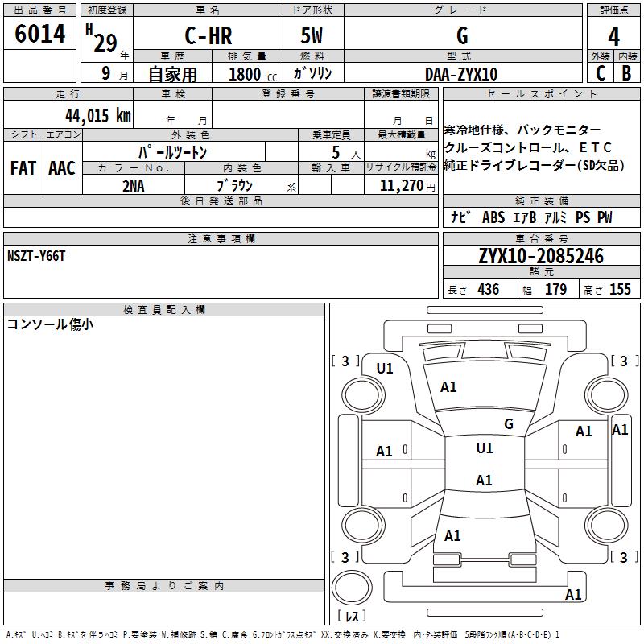Click the A1 mark on the diagram's left front door

(x=384, y=452)
